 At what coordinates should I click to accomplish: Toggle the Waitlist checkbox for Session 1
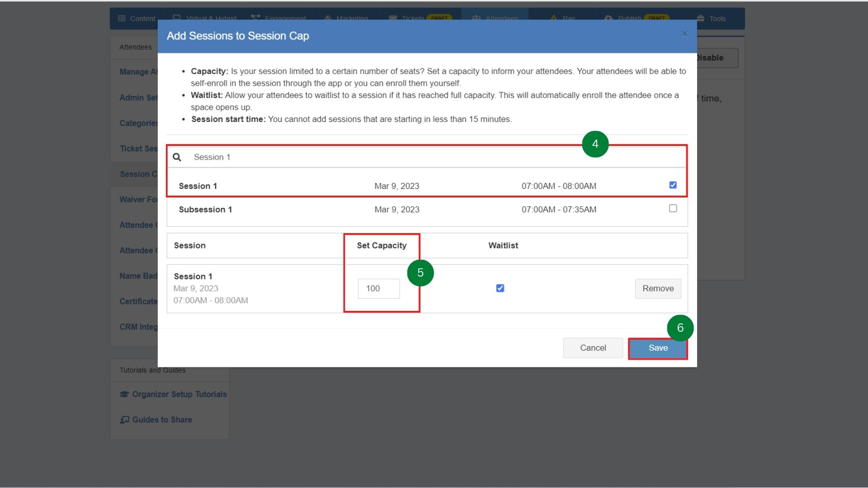(x=500, y=288)
